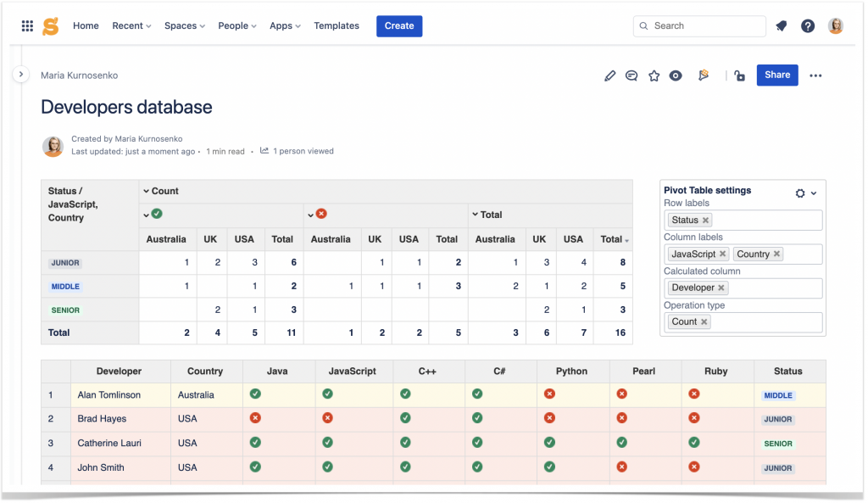Viewport: 868px width, 503px height.
Task: Open comments via the speech bubble icon
Action: pyautogui.click(x=632, y=75)
